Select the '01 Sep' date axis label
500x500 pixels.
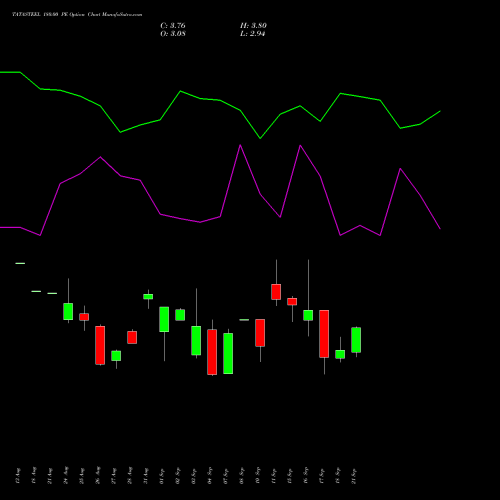(162, 475)
